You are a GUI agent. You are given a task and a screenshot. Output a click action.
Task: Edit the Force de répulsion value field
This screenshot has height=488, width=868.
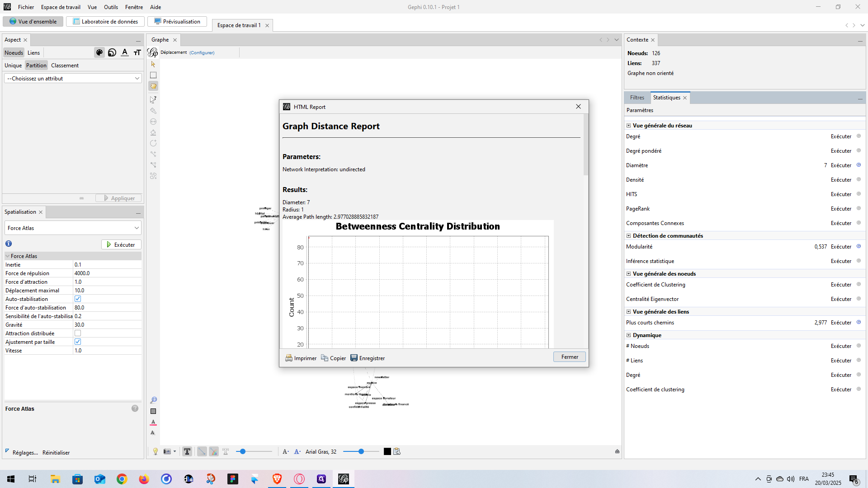[107, 273]
